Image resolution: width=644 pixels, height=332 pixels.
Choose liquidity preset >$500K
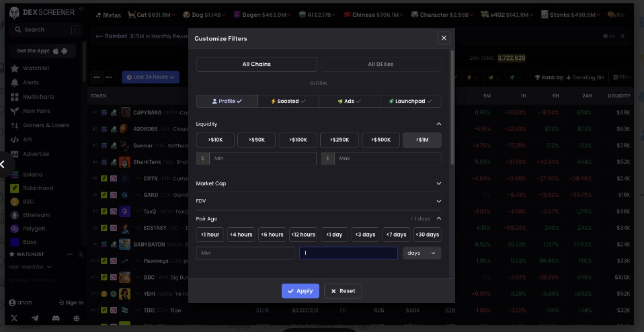[380, 140]
